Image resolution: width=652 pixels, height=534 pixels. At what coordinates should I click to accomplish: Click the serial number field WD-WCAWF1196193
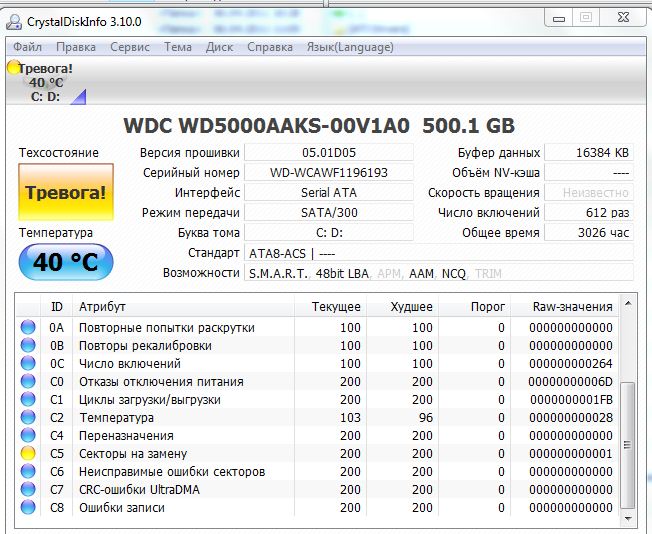pyautogui.click(x=329, y=172)
